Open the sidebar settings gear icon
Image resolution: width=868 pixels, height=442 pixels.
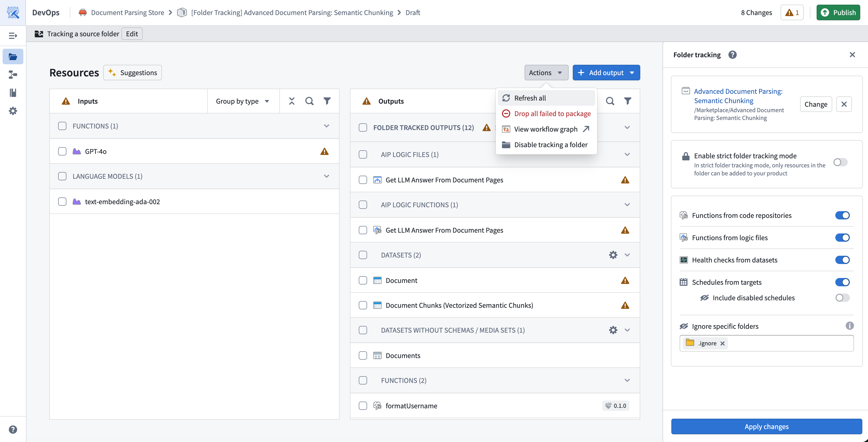13,111
